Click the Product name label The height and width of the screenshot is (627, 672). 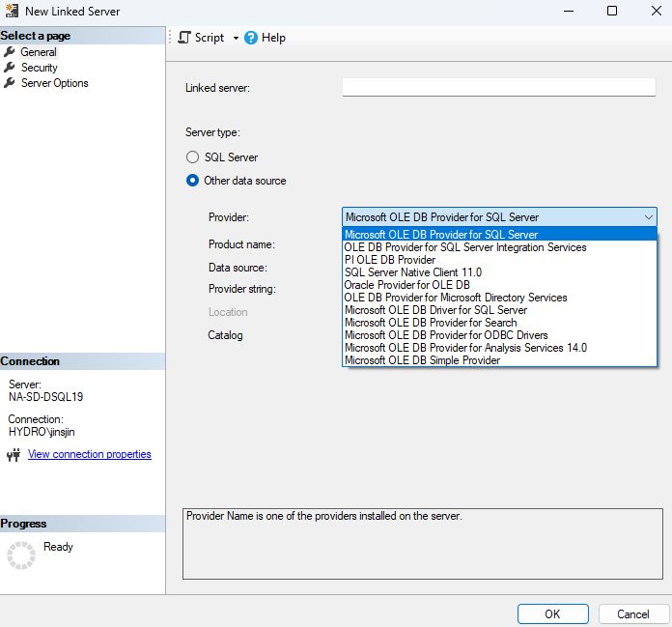pyautogui.click(x=241, y=244)
